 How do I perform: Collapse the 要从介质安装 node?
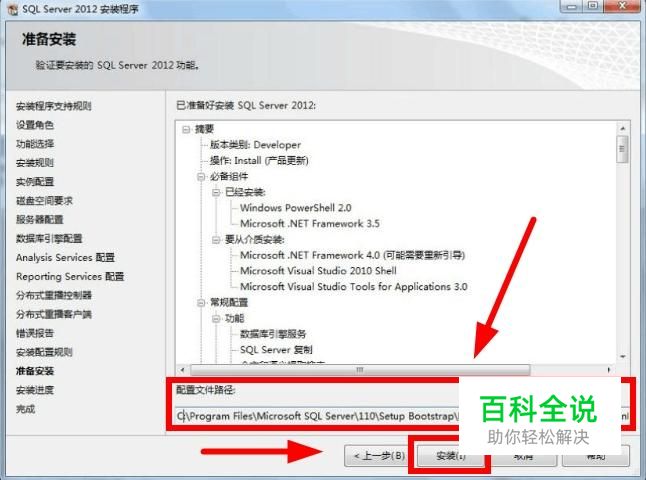click(216, 240)
